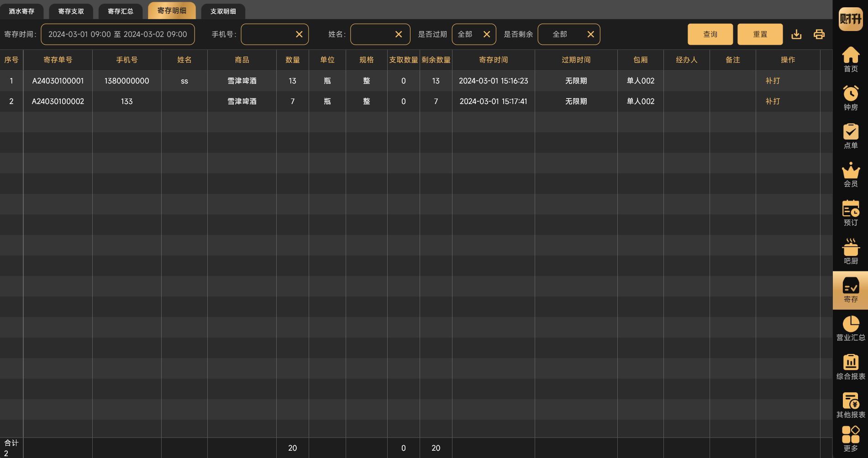Open the 其他报表 report icon
This screenshot has height=458, width=868.
tap(850, 405)
